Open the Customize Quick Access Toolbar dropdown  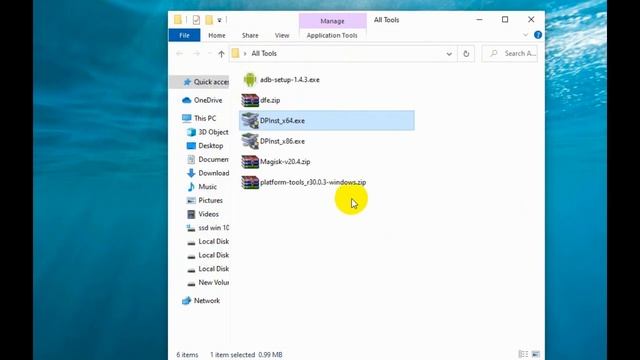click(x=220, y=20)
